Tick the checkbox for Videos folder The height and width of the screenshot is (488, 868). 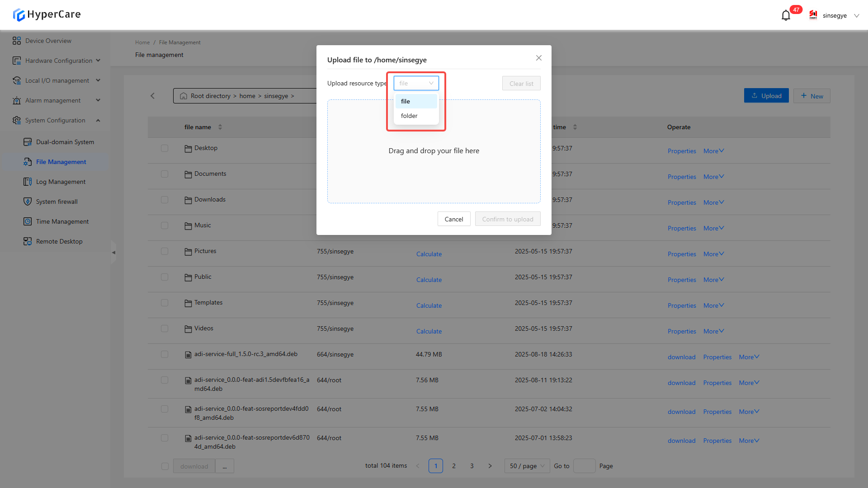[165, 328]
